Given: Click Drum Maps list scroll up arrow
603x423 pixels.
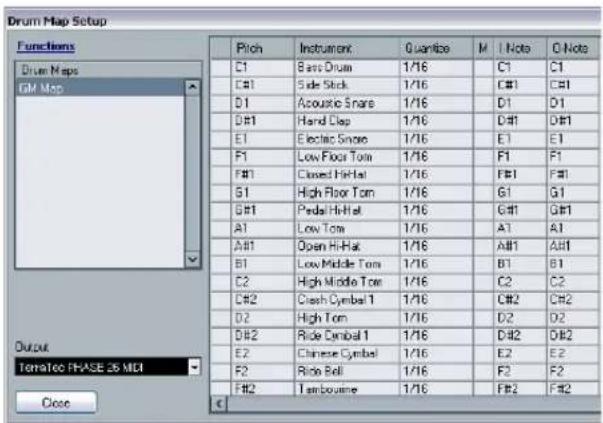Looking at the screenshot, I should click(x=192, y=88).
